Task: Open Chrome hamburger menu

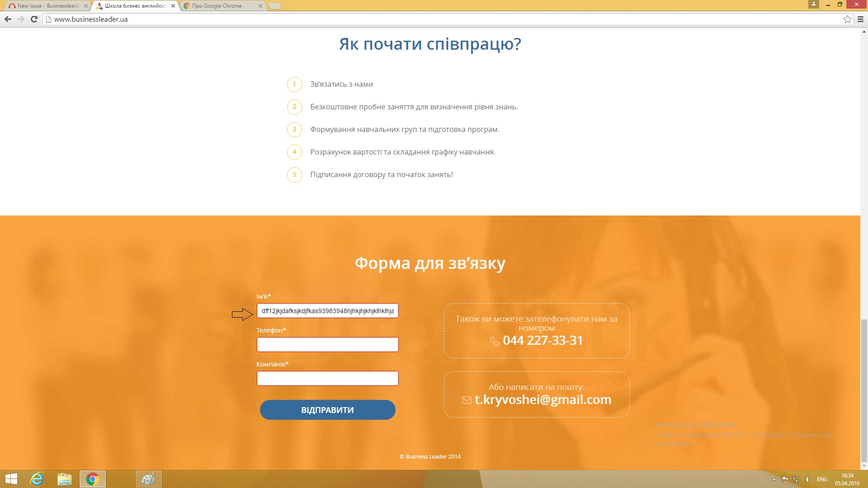Action: coord(860,19)
